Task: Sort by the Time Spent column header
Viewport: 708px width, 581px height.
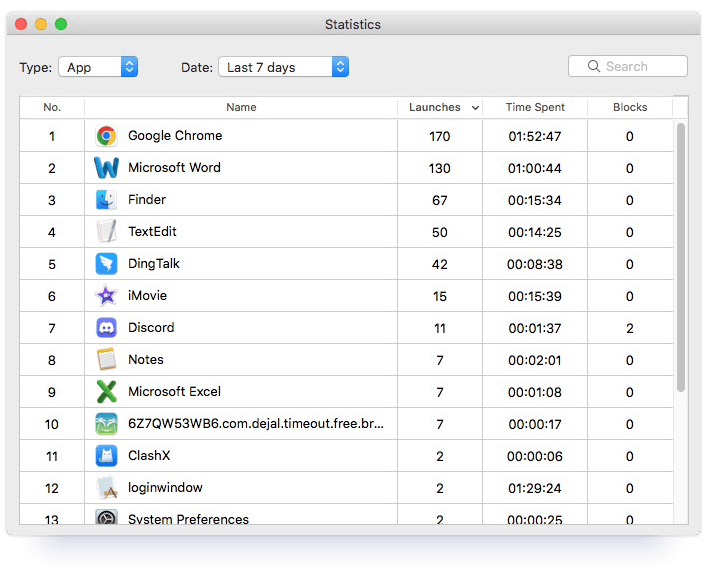Action: pos(535,107)
